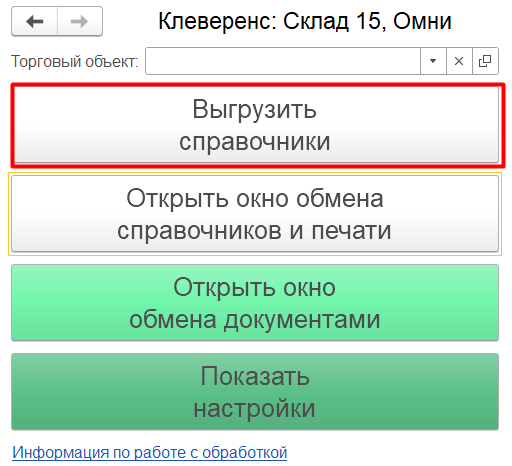Select the dark green settings button
The image size is (512, 466).
coord(255,392)
